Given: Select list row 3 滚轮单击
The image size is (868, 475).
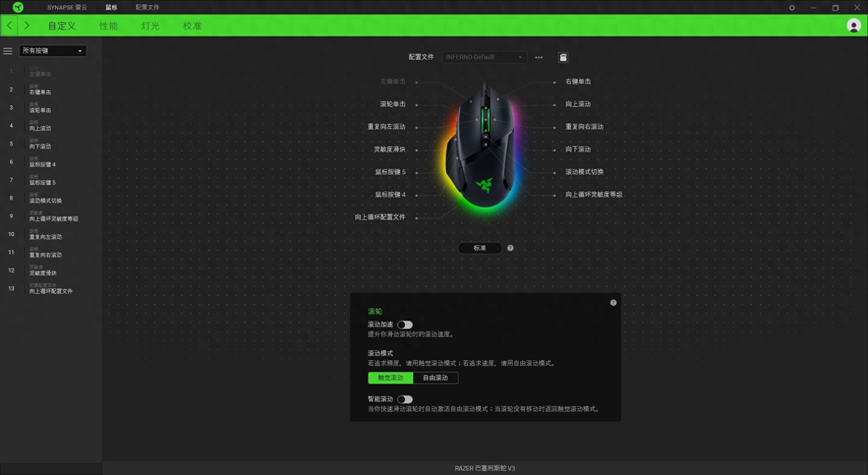Looking at the screenshot, I should point(51,108).
